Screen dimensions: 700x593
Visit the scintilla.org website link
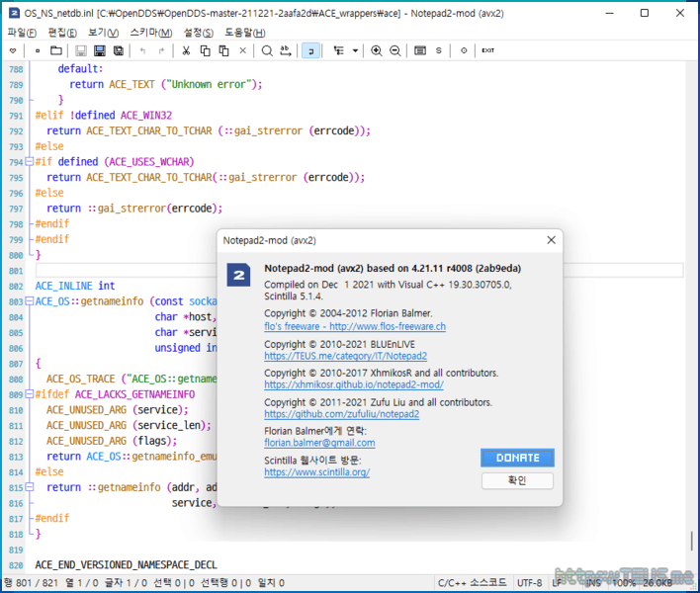(x=317, y=472)
